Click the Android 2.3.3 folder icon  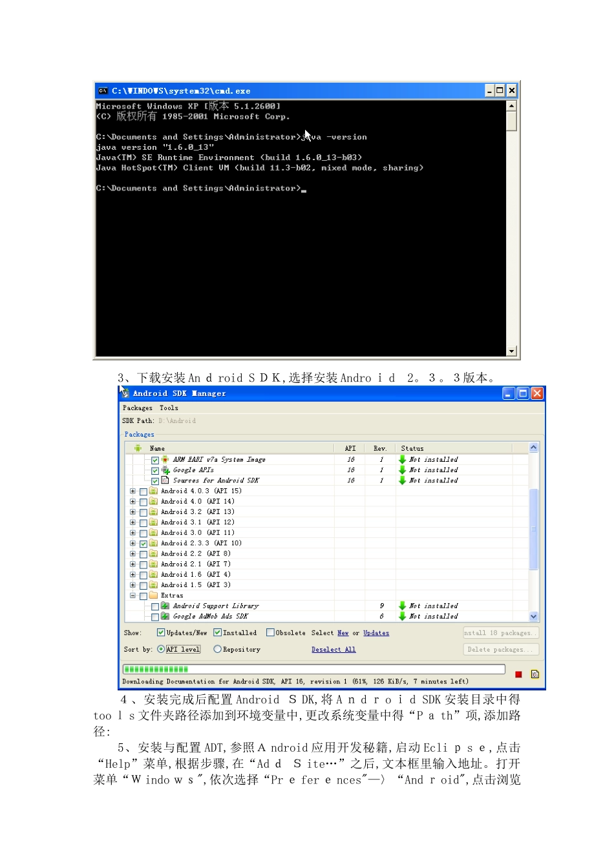click(153, 543)
